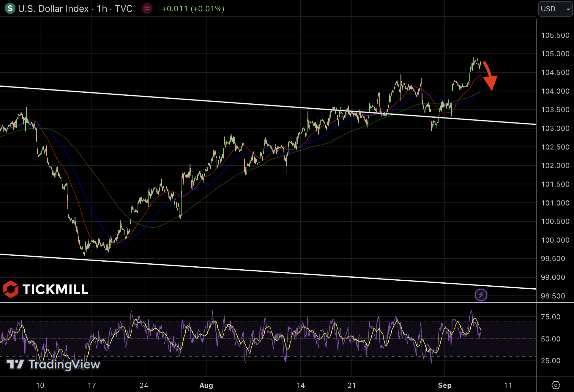Click the green dollar symbol icon
This screenshot has width=574, height=392.
click(10, 8)
